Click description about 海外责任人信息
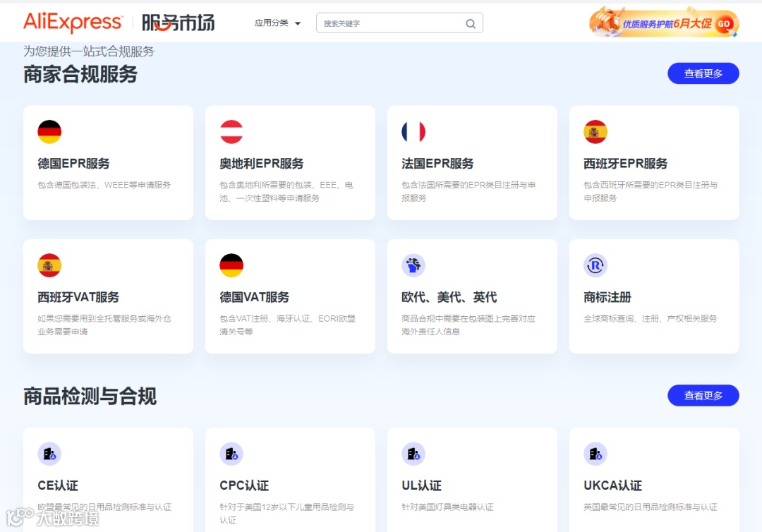Viewport: 762px width, 532px height. click(x=468, y=325)
